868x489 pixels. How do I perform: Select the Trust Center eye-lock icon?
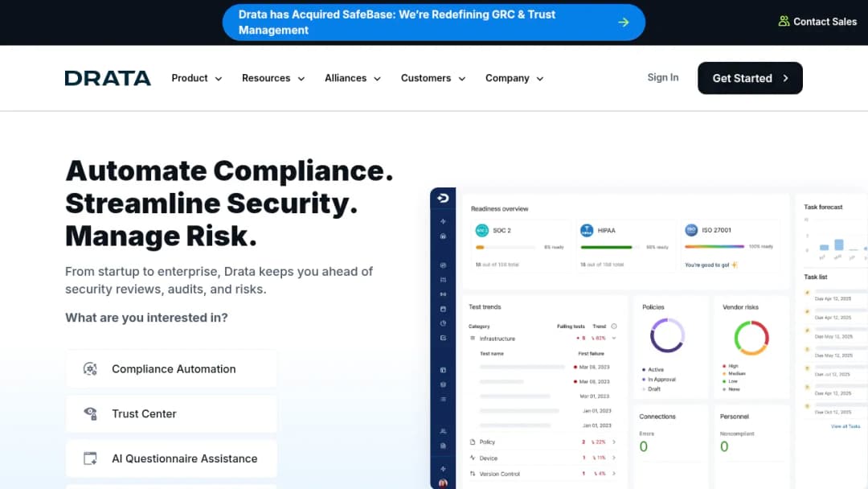pyautogui.click(x=90, y=413)
